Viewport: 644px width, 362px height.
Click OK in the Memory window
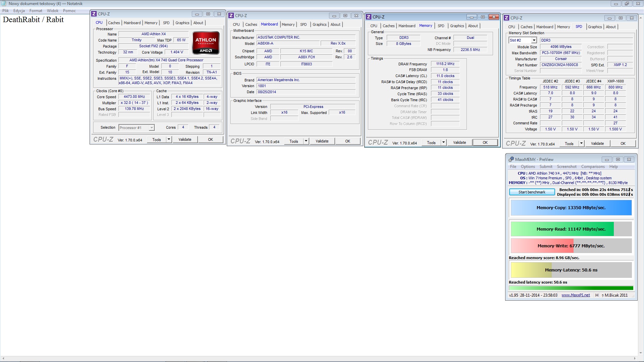(485, 142)
